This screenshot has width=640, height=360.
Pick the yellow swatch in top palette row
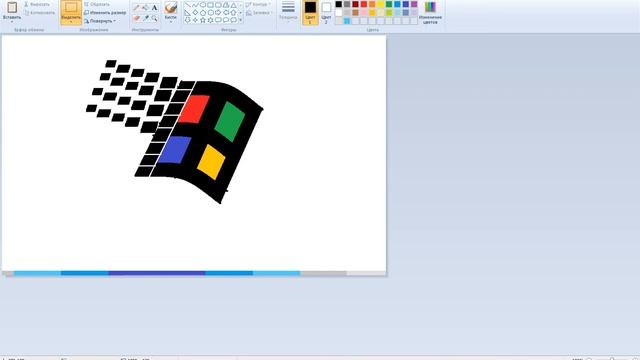point(380,4)
